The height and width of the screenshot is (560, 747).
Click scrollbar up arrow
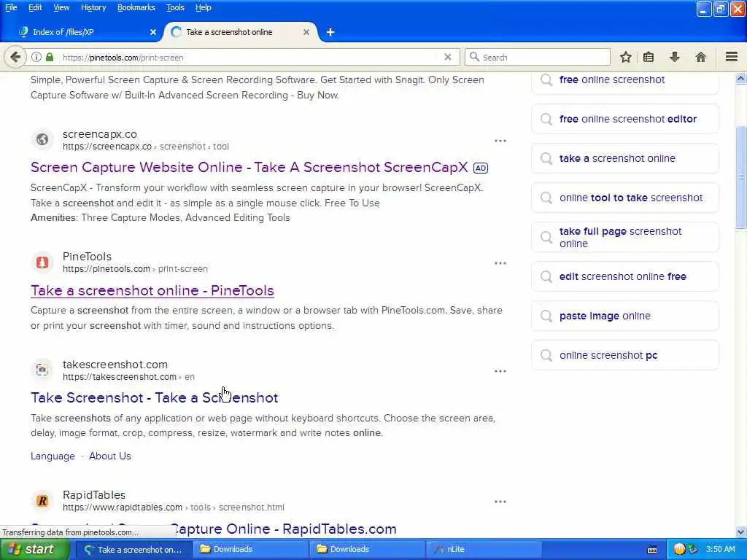click(741, 79)
